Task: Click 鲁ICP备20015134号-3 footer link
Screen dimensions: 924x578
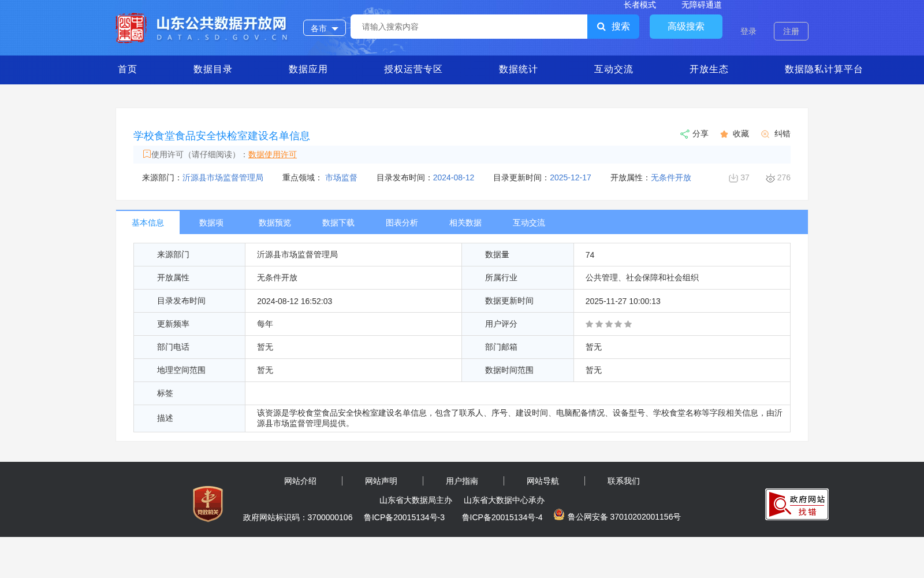Action: coord(404,517)
